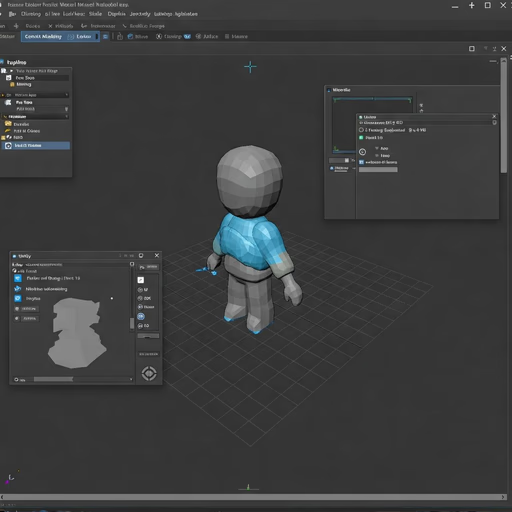
Task: Click the third blue square icon in bottom-left window list
Action: click(18, 298)
